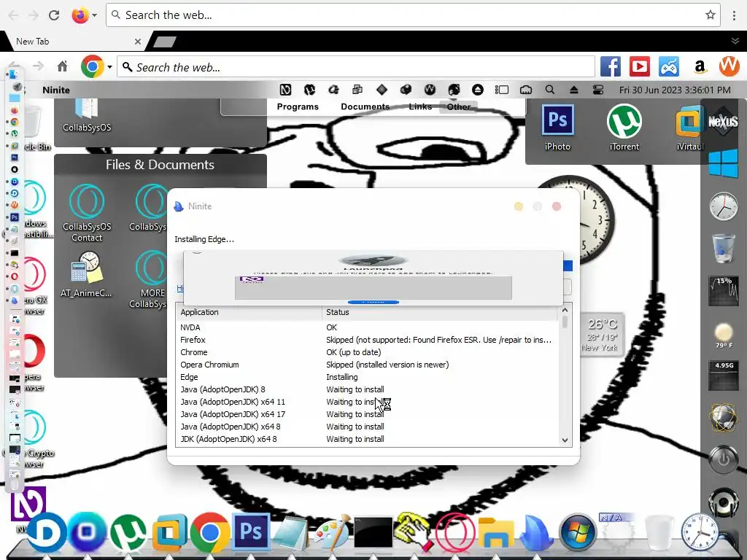Click the Ninite blue icon in dock
Image resolution: width=747 pixels, height=560 pixels.
click(536, 533)
